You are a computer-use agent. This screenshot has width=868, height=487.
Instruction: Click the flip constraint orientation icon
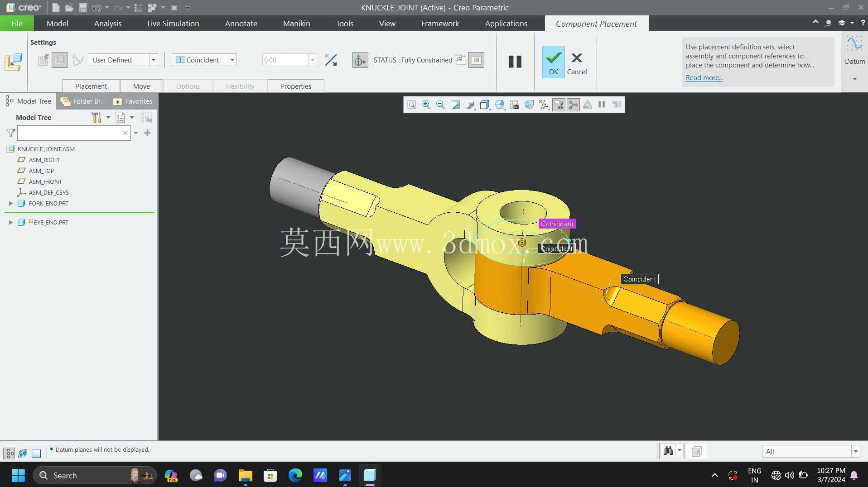(x=331, y=60)
